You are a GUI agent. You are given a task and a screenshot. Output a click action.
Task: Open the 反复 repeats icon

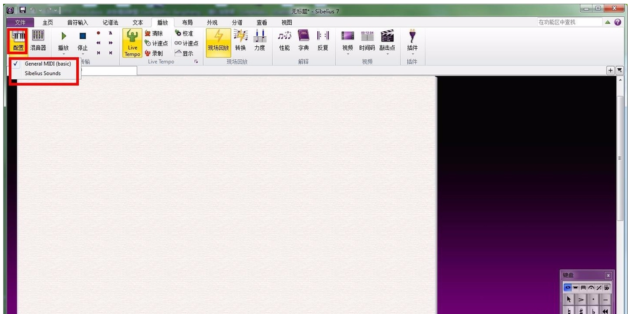pyautogui.click(x=323, y=41)
